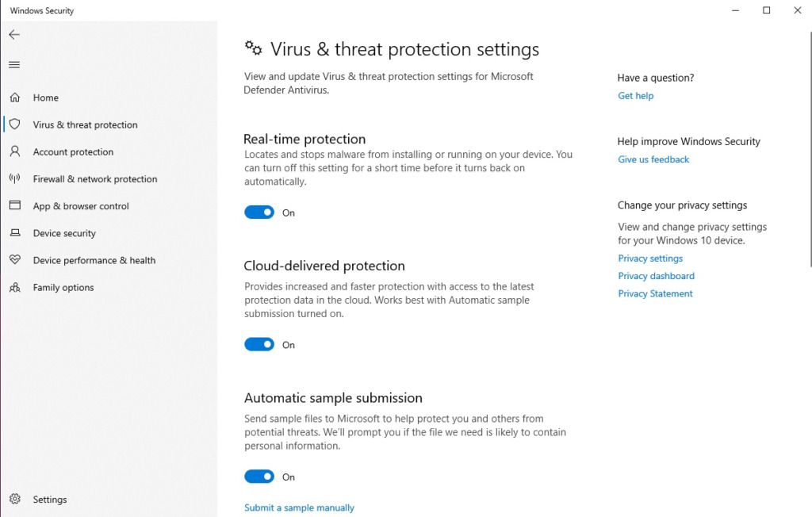812x517 pixels.
Task: Click the Family options people icon
Action: click(x=14, y=287)
